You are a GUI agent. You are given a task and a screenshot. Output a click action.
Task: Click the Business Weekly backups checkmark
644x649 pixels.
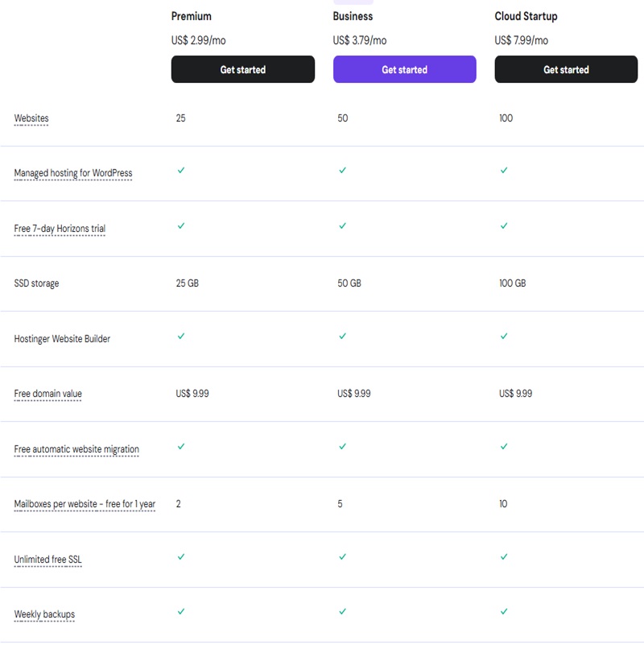tap(342, 613)
